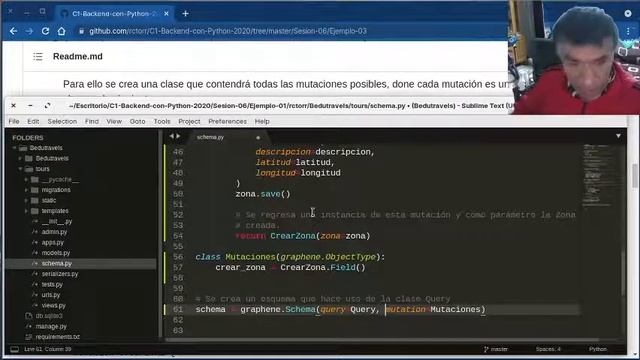Expand the static folder

[x=26, y=200]
